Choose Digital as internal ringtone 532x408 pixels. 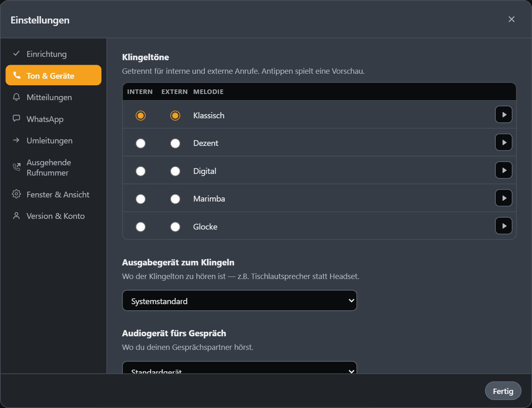[141, 171]
